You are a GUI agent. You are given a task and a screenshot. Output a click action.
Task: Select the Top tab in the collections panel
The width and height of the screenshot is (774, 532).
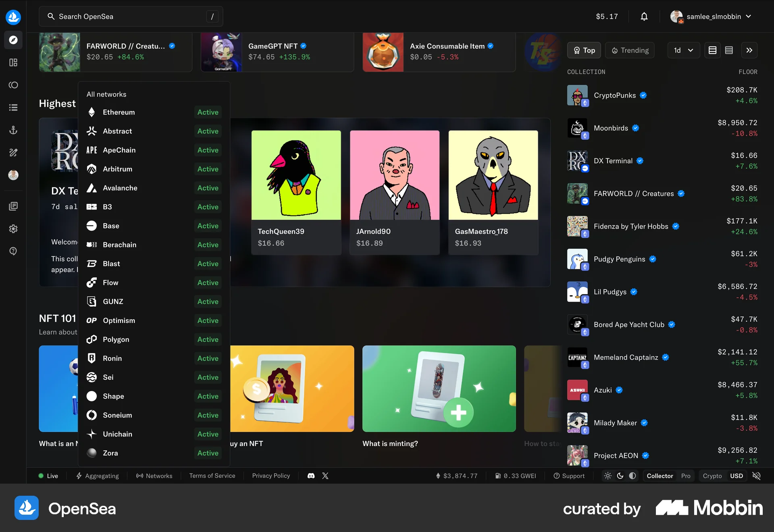584,50
